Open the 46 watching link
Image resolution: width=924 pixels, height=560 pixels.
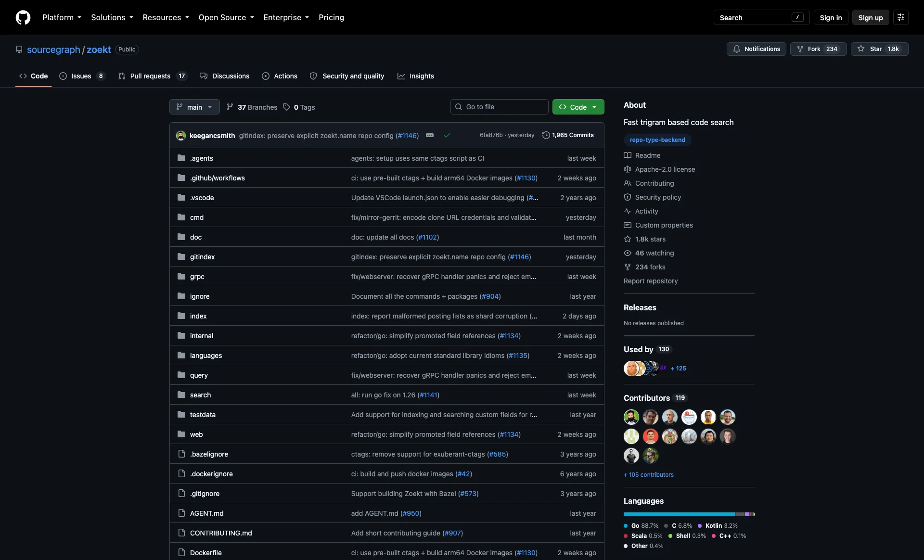click(x=649, y=253)
